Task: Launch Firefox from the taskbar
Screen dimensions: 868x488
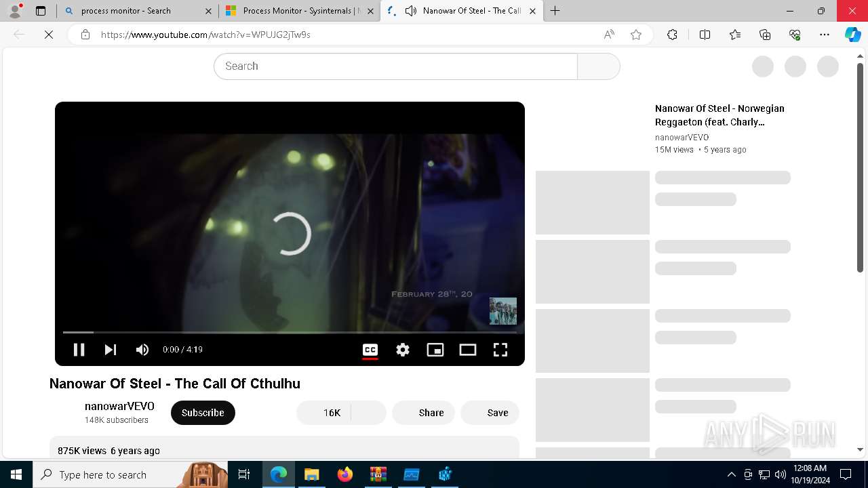Action: (345, 474)
